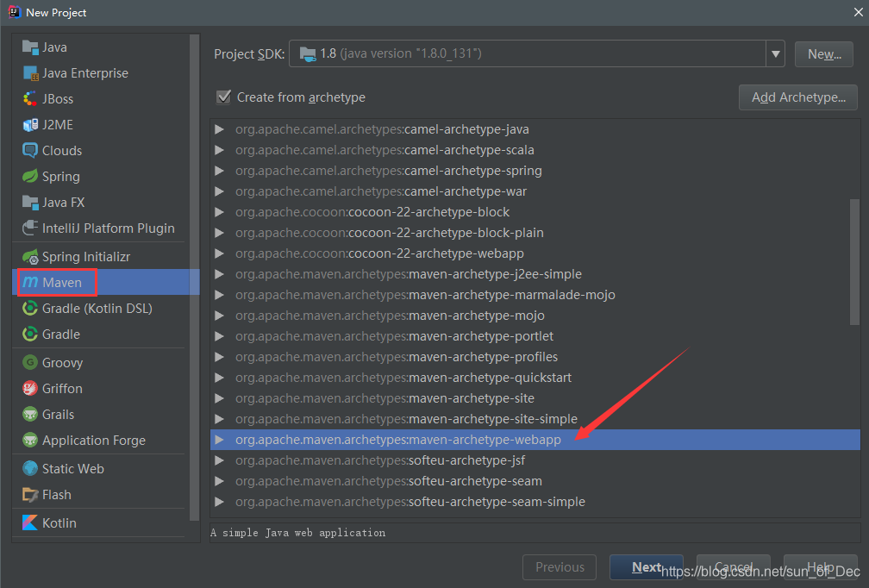The height and width of the screenshot is (588, 869).
Task: Click the IntelliJ logo in title bar
Action: [15, 11]
